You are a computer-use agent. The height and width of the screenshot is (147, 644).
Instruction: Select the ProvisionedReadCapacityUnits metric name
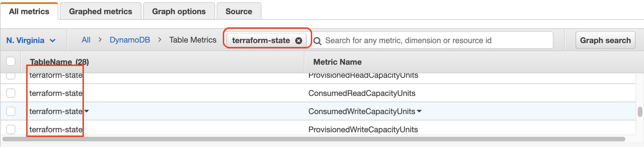click(363, 76)
